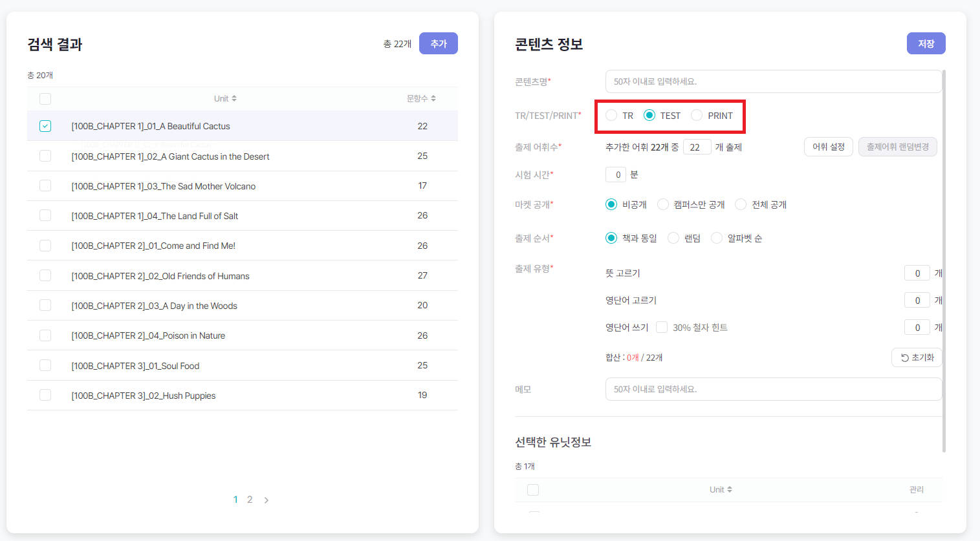Click the 추가 button
This screenshot has width=980, height=541.
click(438, 43)
